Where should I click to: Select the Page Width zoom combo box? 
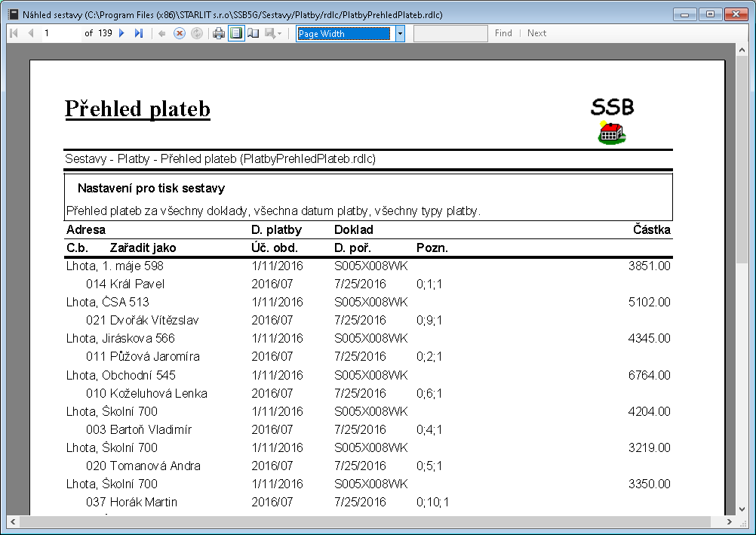point(344,33)
